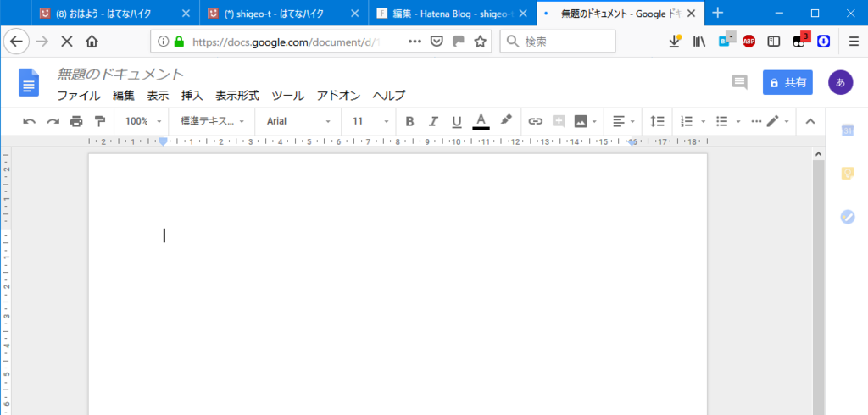Bookmark this page with star icon
This screenshot has width=868, height=415.
pos(480,41)
